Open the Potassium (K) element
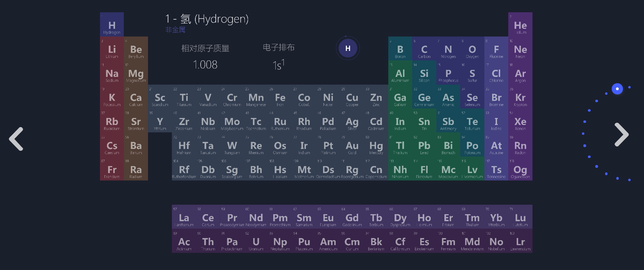The height and width of the screenshot is (270, 644). click(x=112, y=97)
